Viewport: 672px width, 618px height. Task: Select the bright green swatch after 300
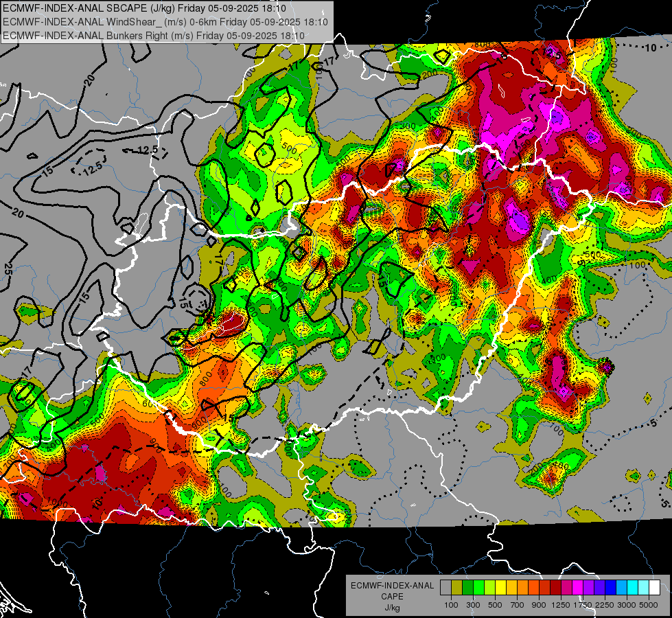[478, 587]
